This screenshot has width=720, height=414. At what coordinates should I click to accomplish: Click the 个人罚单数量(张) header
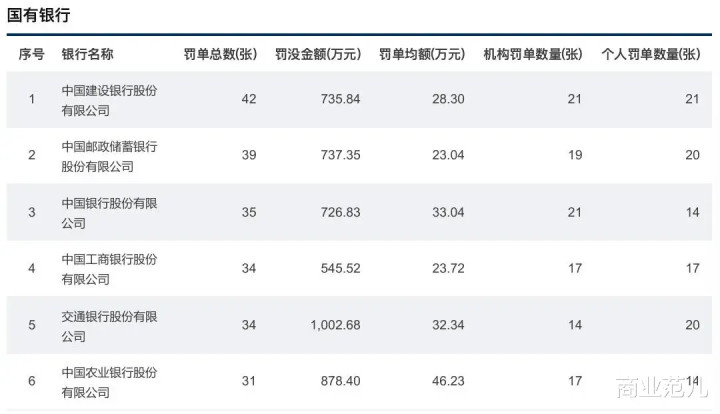click(x=651, y=54)
